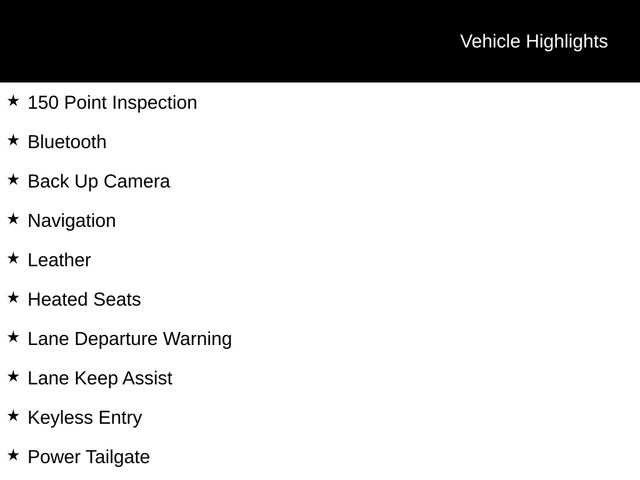Select the 150 Point Inspection text
This screenshot has width=640, height=480.
(112, 102)
